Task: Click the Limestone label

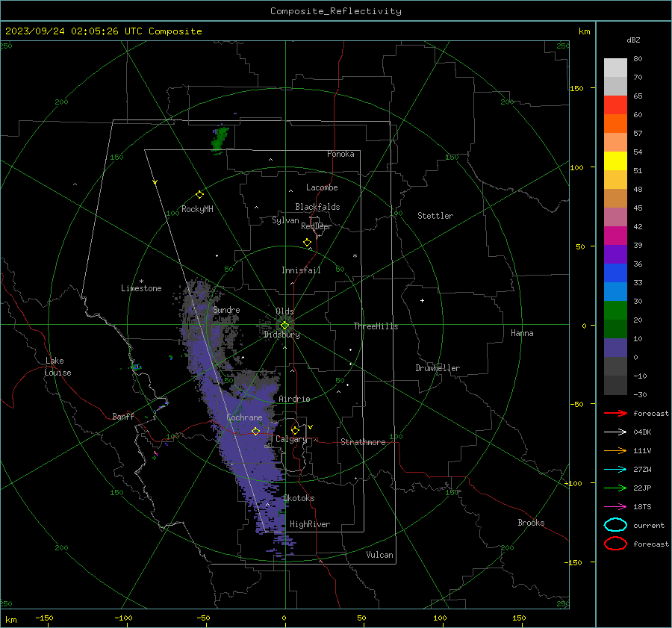Action: click(141, 288)
